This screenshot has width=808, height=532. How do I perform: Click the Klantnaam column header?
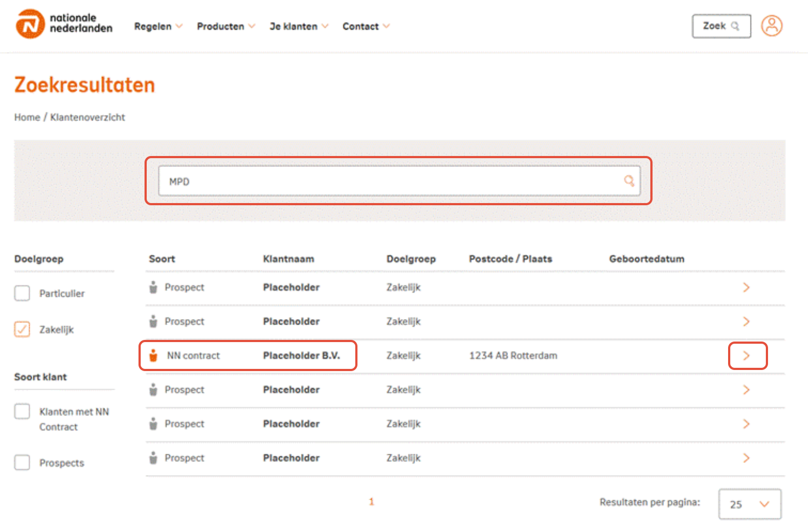click(x=288, y=259)
